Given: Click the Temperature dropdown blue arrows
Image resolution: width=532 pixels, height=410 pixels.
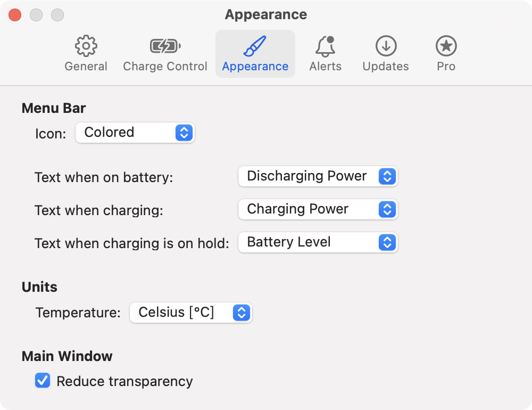Looking at the screenshot, I should click(241, 313).
